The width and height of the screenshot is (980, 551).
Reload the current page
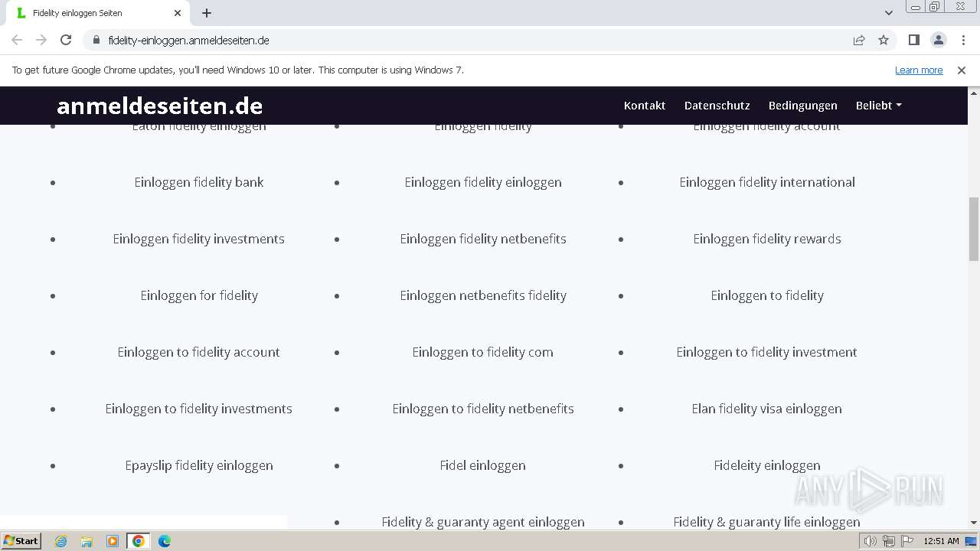pos(66,40)
